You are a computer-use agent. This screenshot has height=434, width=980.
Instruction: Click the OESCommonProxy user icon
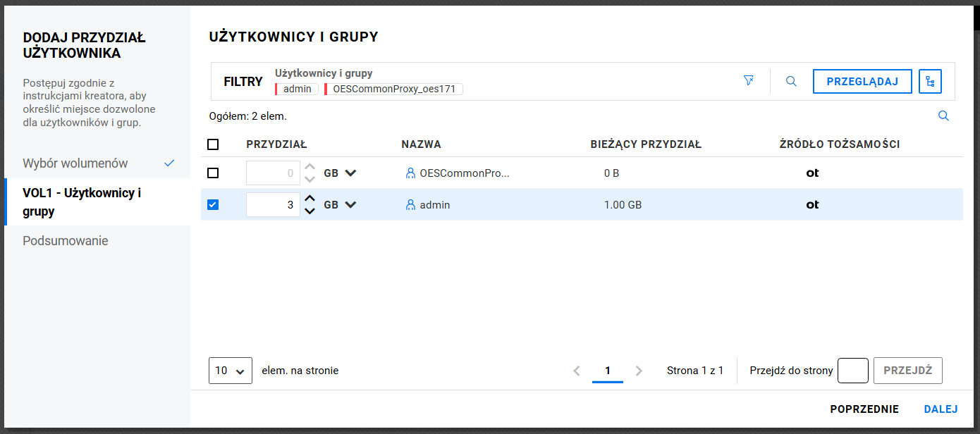[x=411, y=173]
